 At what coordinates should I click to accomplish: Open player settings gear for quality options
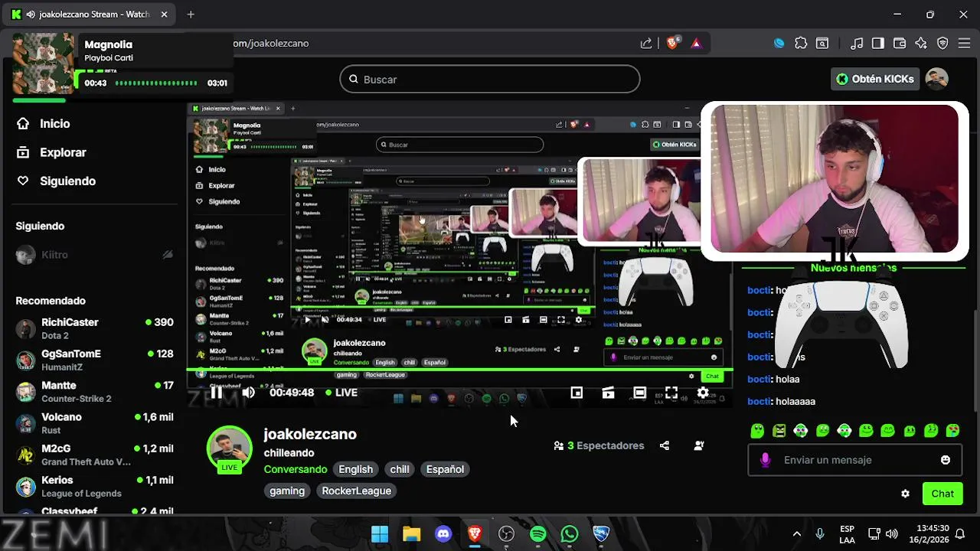[702, 393]
